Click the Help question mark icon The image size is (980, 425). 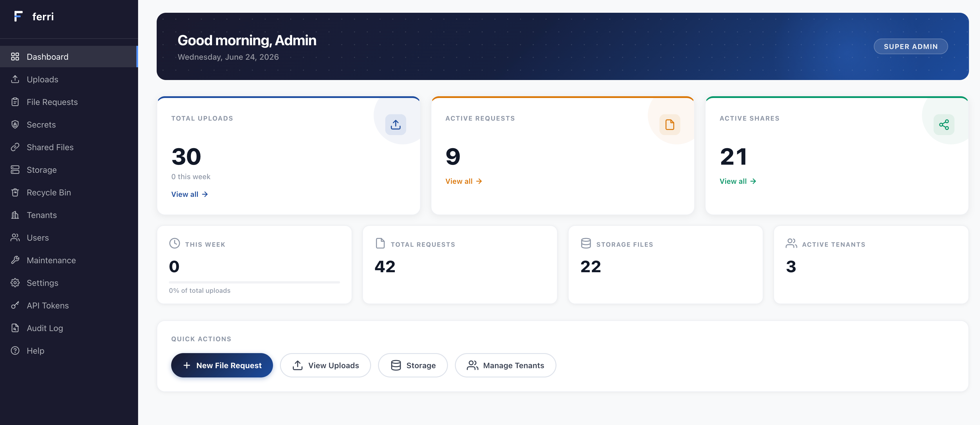(15, 350)
